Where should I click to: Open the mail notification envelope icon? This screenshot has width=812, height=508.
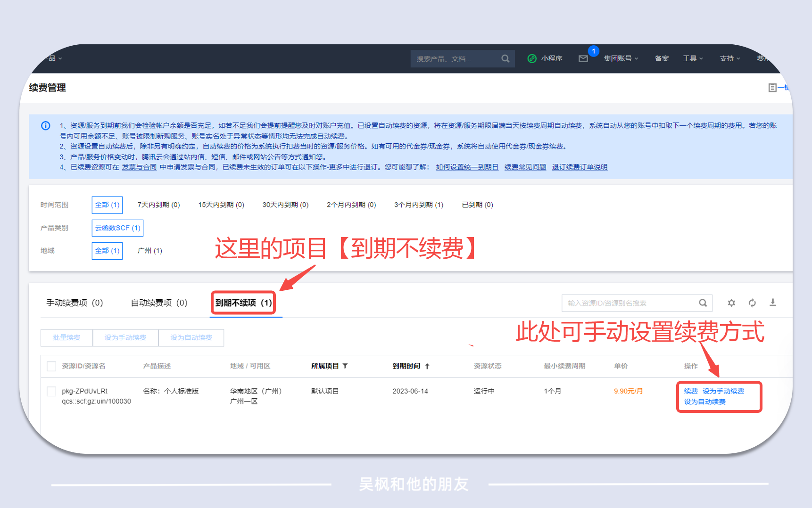[x=583, y=58]
